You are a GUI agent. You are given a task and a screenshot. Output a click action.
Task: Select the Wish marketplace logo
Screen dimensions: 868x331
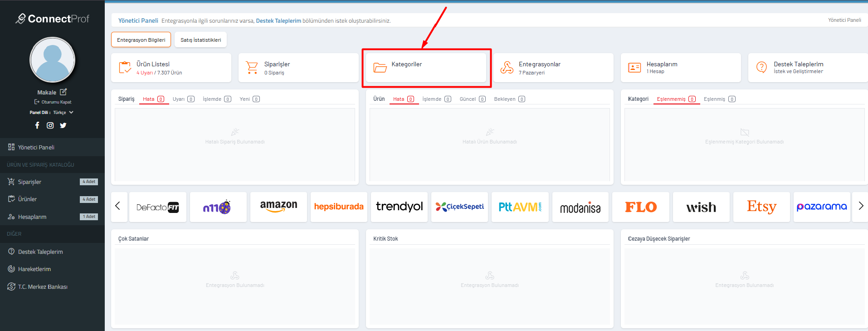coord(701,207)
